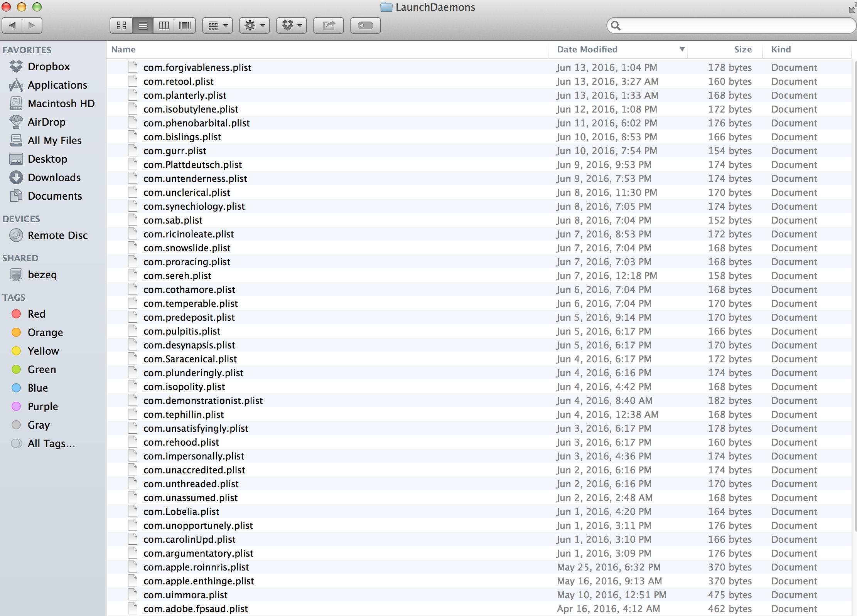Open AirDrop from the sidebar

tap(46, 122)
